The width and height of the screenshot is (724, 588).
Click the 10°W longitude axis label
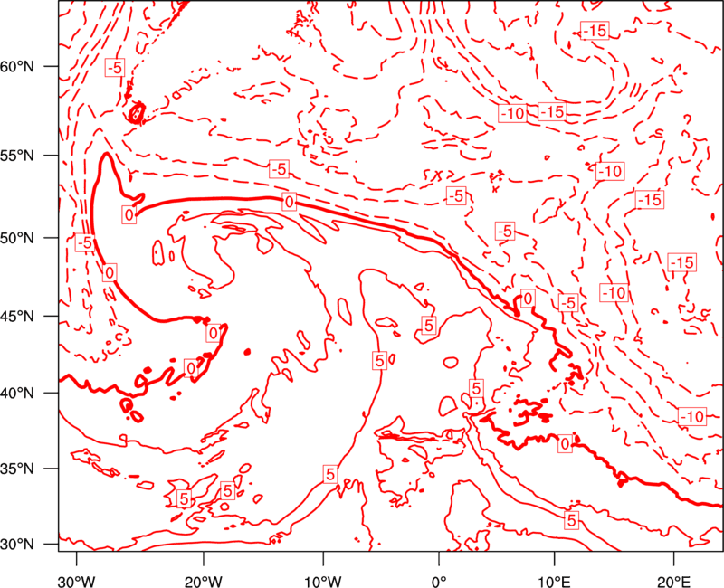(x=323, y=582)
